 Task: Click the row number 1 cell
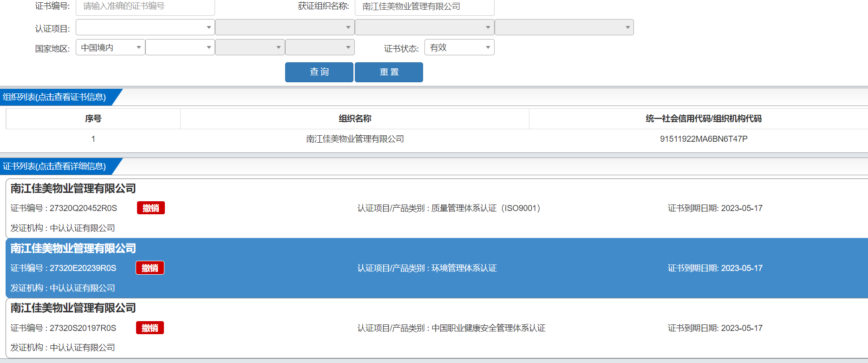coord(93,139)
